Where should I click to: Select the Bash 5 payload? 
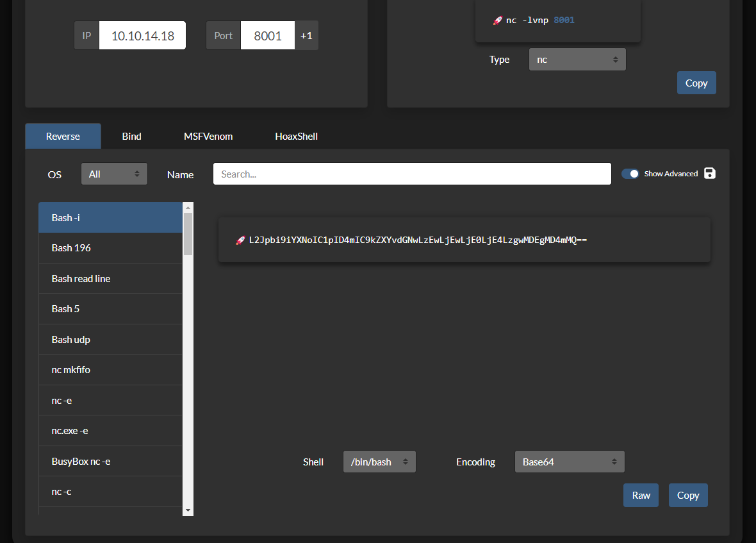110,309
